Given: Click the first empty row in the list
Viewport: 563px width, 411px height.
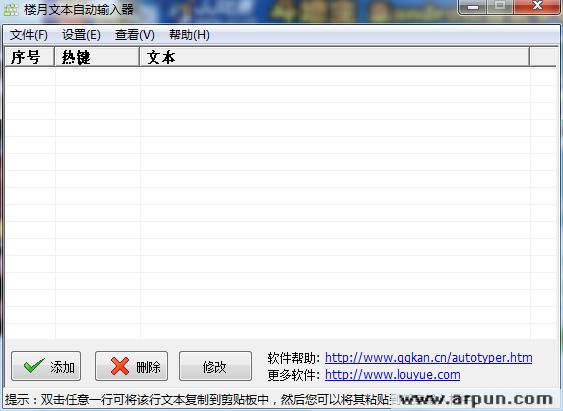Looking at the screenshot, I should click(281, 76).
